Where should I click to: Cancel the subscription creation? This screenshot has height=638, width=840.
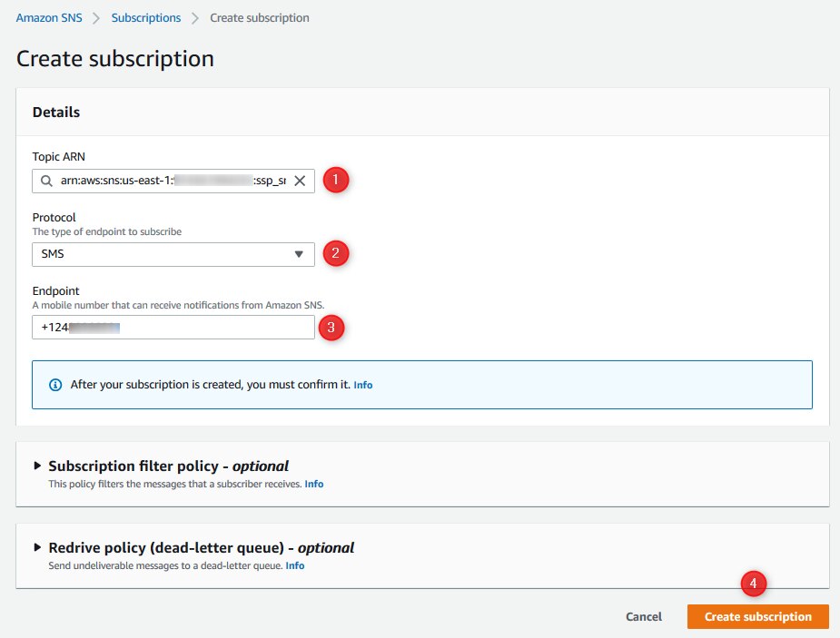[x=644, y=616]
